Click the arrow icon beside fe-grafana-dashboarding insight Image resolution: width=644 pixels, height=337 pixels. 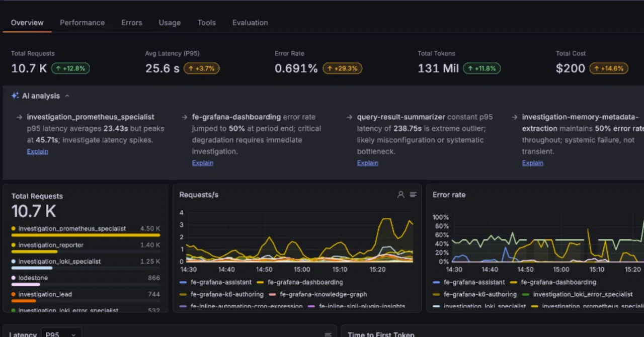point(186,117)
